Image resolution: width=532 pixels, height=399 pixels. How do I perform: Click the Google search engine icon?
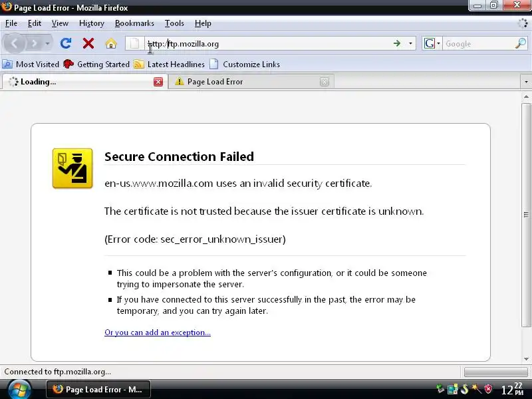(x=429, y=43)
